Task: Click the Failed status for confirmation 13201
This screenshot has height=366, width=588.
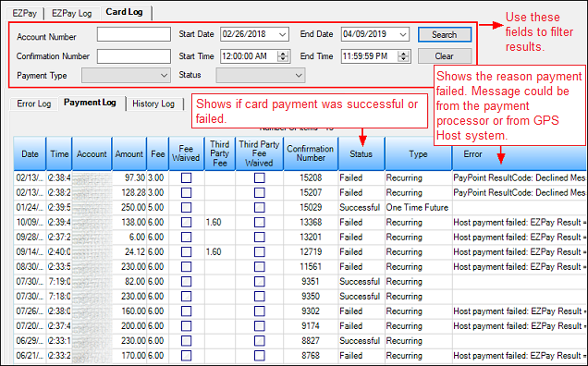Action: click(361, 237)
